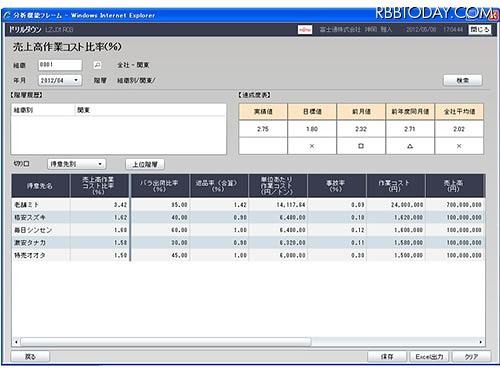Click the scrollbar left arrow below the table
This screenshot has height=380, width=500.
point(16,342)
